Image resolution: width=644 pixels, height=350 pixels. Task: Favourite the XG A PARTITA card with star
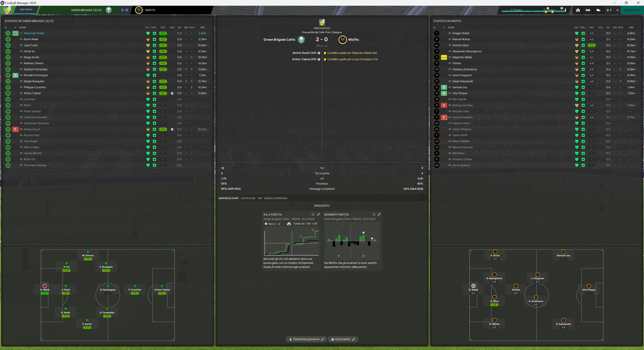(313, 215)
